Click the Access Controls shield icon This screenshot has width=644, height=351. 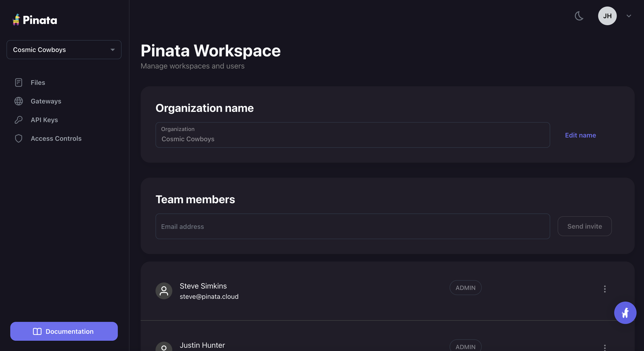pos(18,139)
